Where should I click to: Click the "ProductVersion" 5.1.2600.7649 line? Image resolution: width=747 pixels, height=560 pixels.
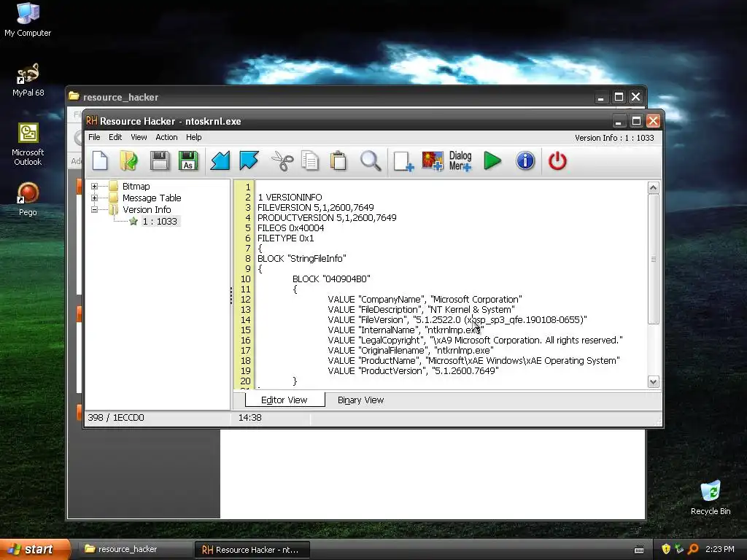click(x=413, y=371)
